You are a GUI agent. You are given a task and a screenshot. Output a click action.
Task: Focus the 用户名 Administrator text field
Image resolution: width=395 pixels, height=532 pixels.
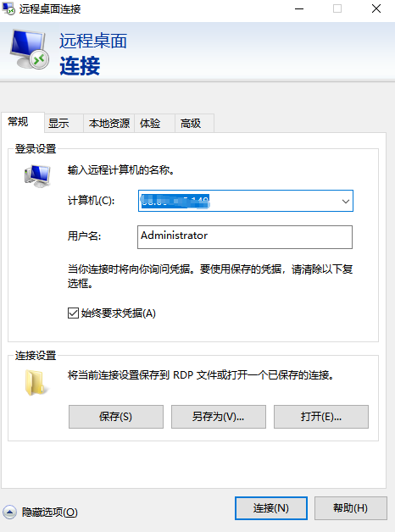coord(245,237)
